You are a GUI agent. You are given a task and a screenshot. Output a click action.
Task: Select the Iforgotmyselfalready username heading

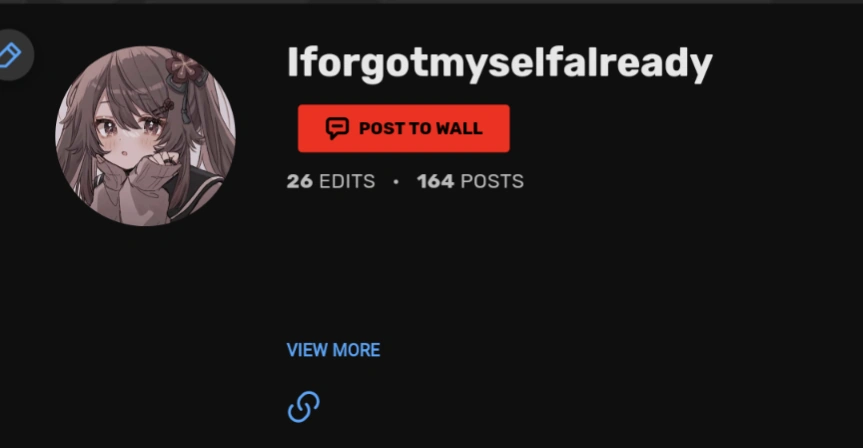[x=499, y=64]
